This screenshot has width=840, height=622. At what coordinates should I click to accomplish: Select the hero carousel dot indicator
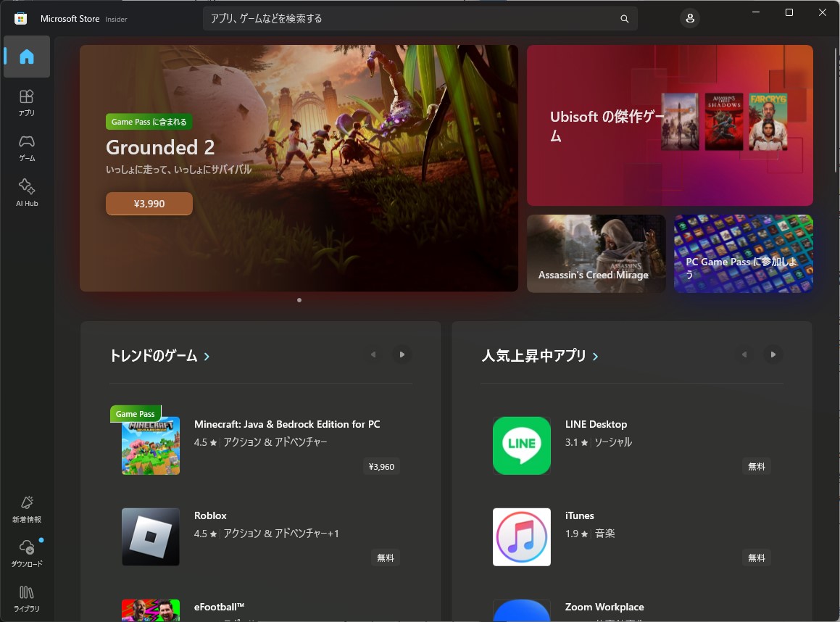[299, 299]
